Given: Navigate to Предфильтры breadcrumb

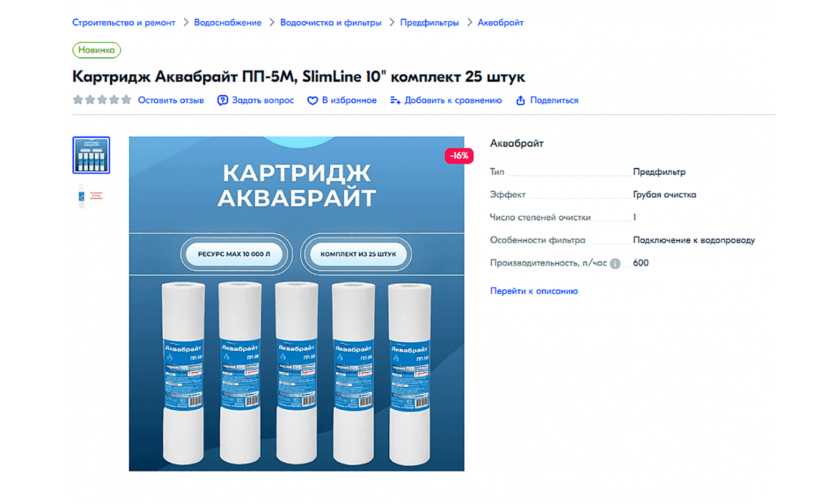Looking at the screenshot, I should (x=429, y=22).
